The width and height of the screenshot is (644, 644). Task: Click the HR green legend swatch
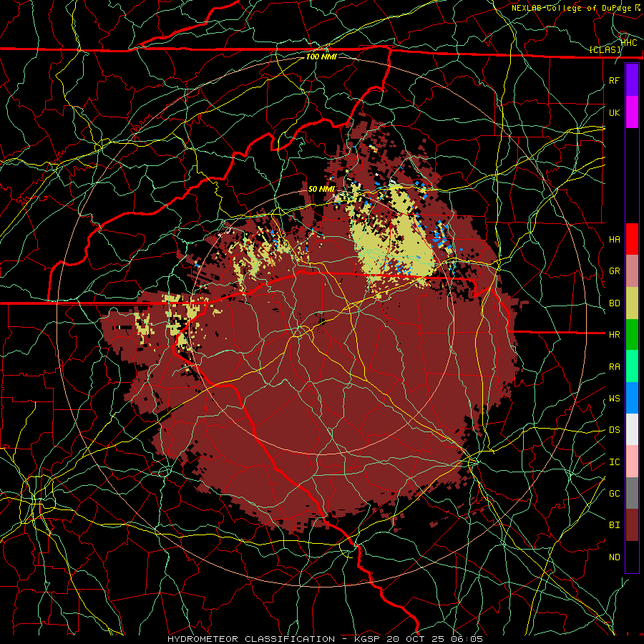coord(632,335)
